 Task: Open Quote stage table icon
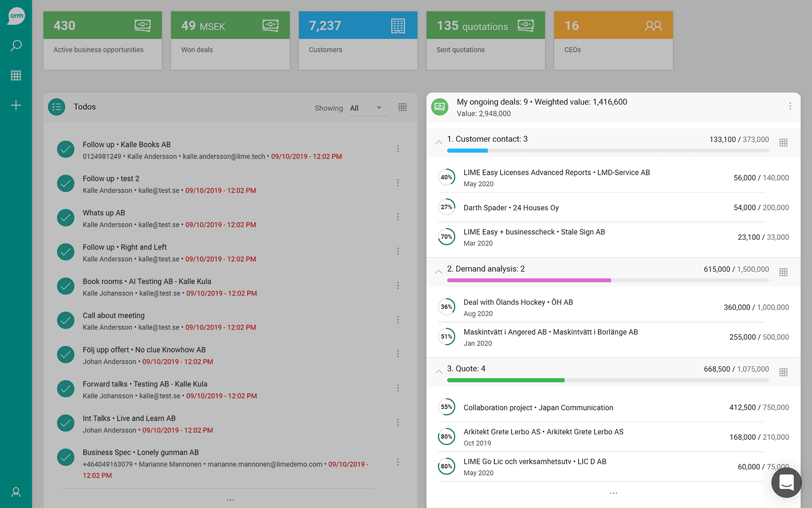pos(784,372)
